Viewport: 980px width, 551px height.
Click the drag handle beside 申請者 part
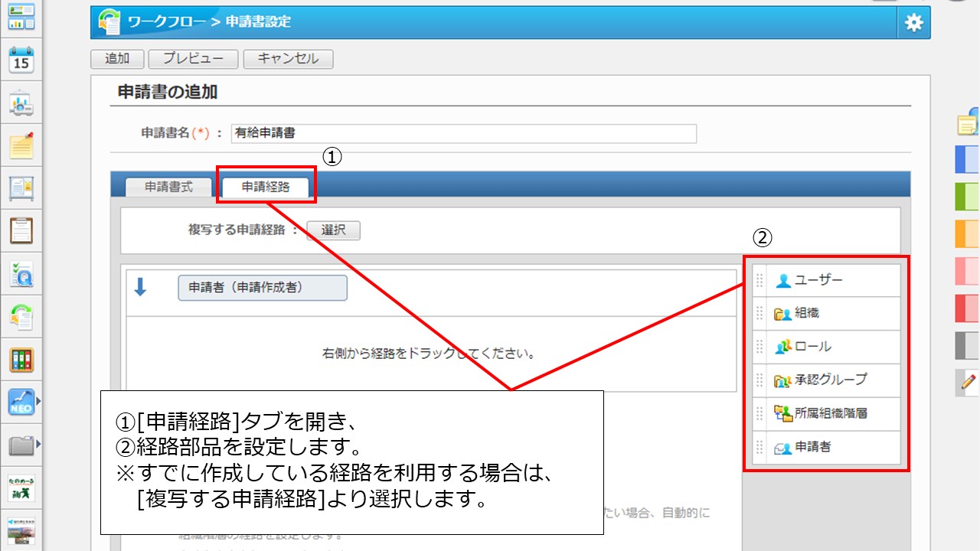point(759,447)
